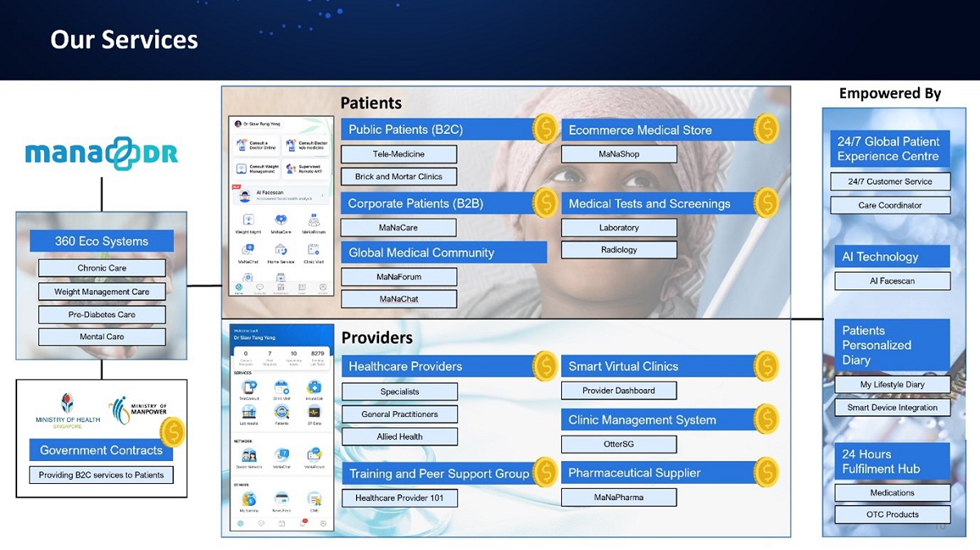Open the Home Service icon in patient app
This screenshot has height=550, width=980.
point(281,250)
